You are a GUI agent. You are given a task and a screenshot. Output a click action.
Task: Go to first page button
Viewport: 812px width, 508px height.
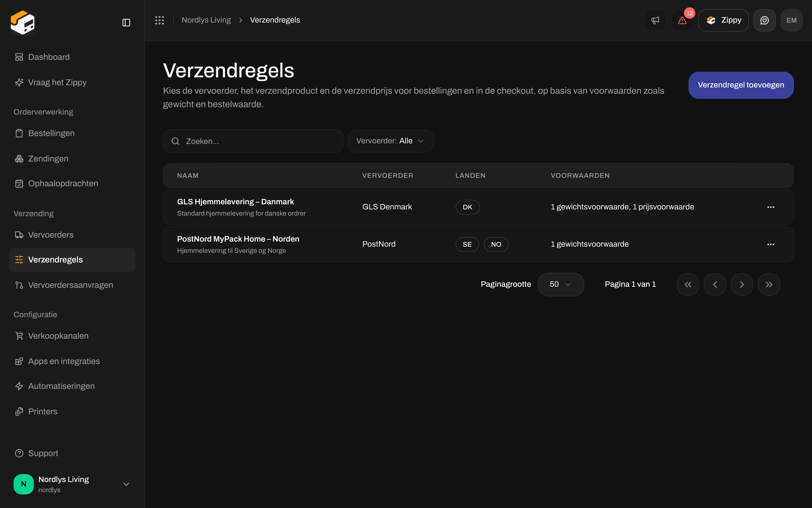(688, 284)
